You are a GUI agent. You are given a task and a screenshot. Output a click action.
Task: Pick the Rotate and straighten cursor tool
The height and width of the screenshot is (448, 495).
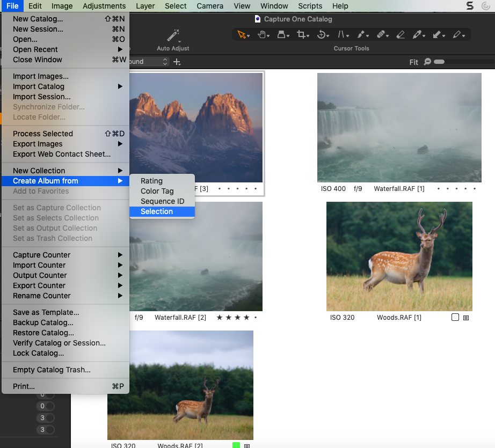coord(321,34)
